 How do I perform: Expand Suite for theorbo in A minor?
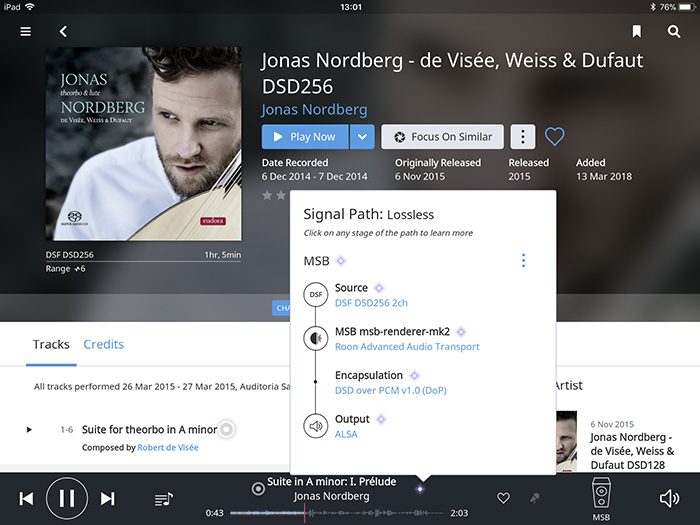(29, 429)
